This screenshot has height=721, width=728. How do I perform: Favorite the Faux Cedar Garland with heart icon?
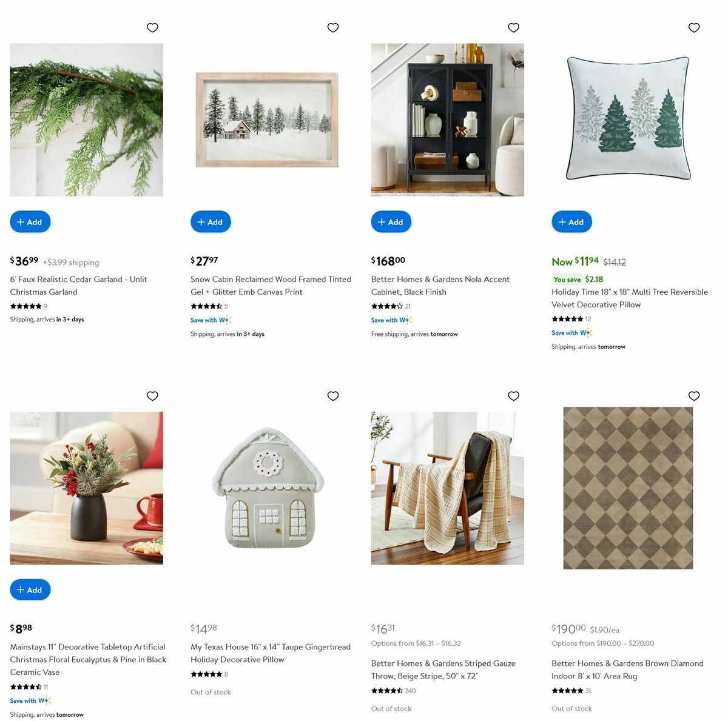152,27
